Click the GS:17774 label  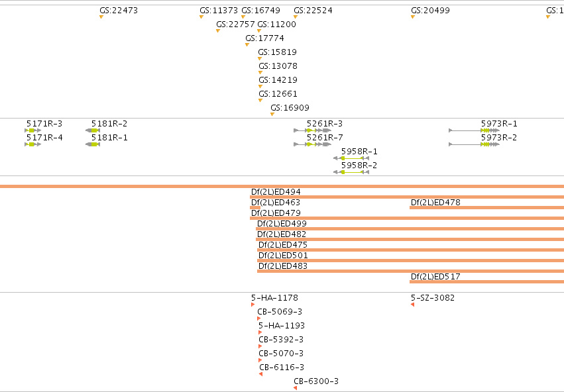click(264, 38)
